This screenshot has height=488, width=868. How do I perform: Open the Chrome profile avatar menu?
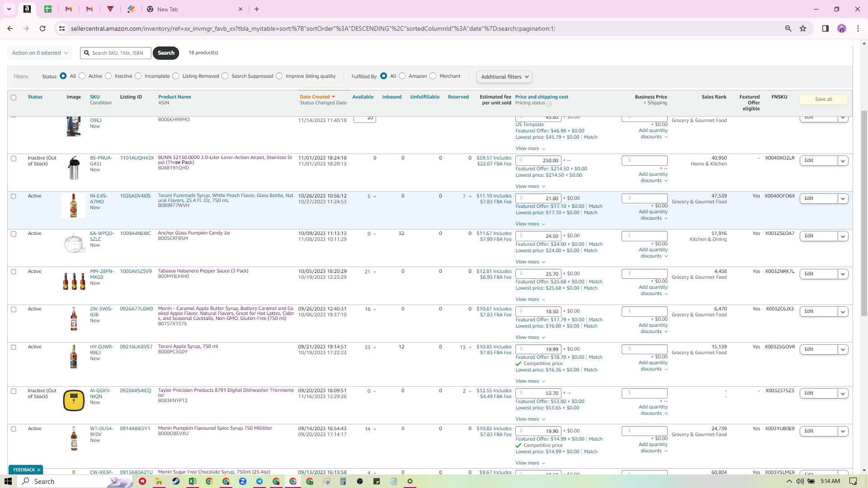click(x=842, y=28)
